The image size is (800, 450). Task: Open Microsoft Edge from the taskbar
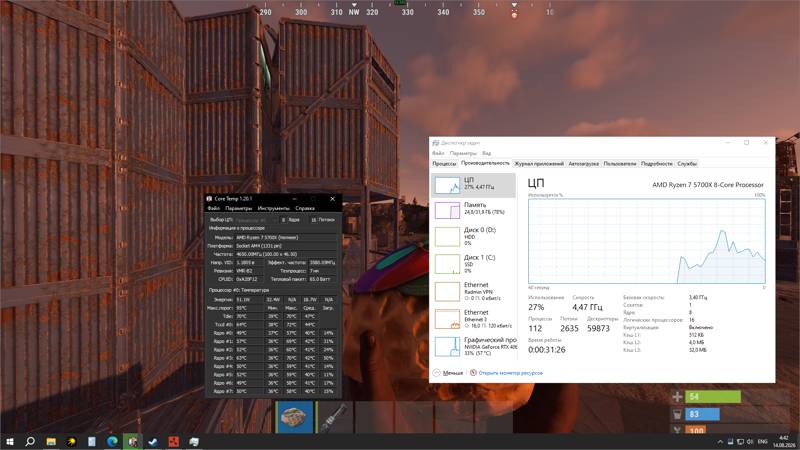[x=112, y=442]
